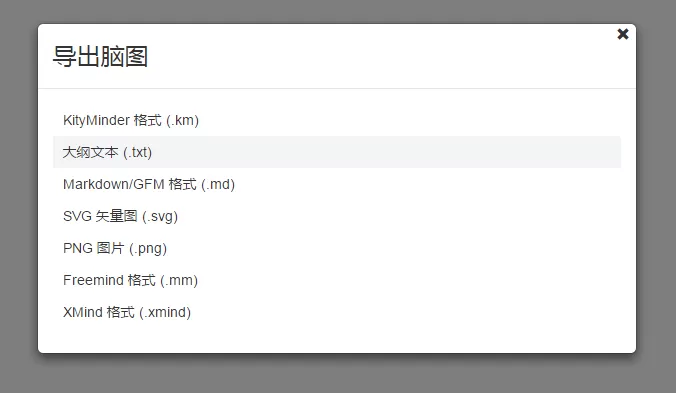Choose PNG 图片 (.png) export
Image resolution: width=676 pixels, height=393 pixels.
pos(337,248)
